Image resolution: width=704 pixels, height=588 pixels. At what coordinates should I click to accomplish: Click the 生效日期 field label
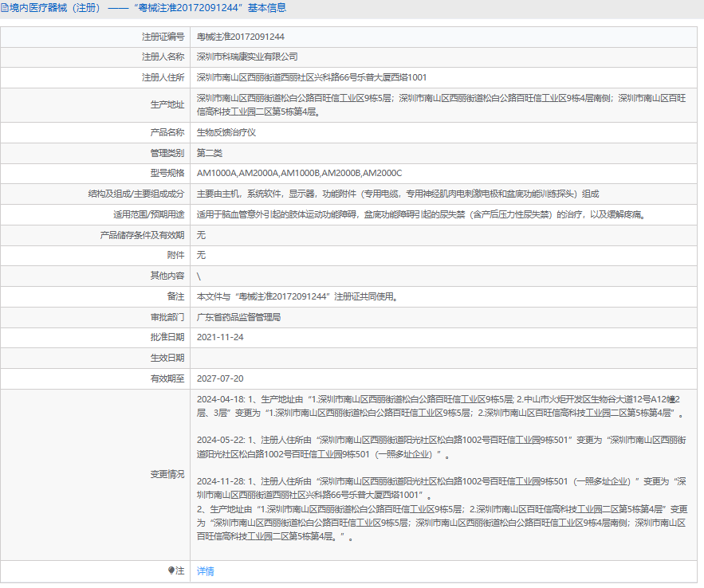(x=167, y=358)
